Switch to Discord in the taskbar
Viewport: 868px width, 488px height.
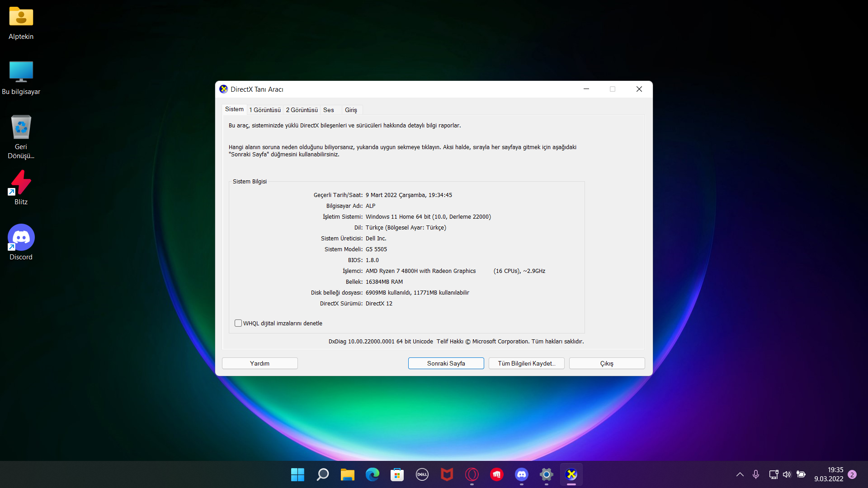(x=522, y=474)
